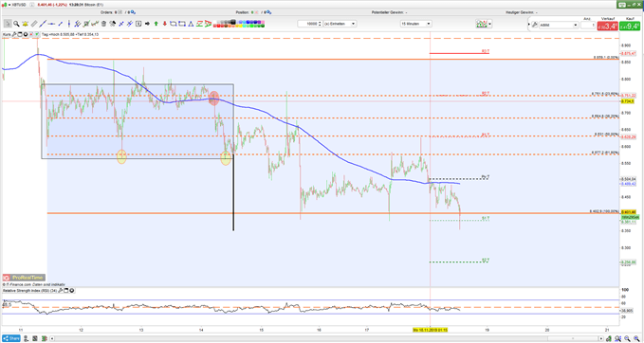Click the trash can delete-objects icon
Screen dimensions: 644x343
103,24
